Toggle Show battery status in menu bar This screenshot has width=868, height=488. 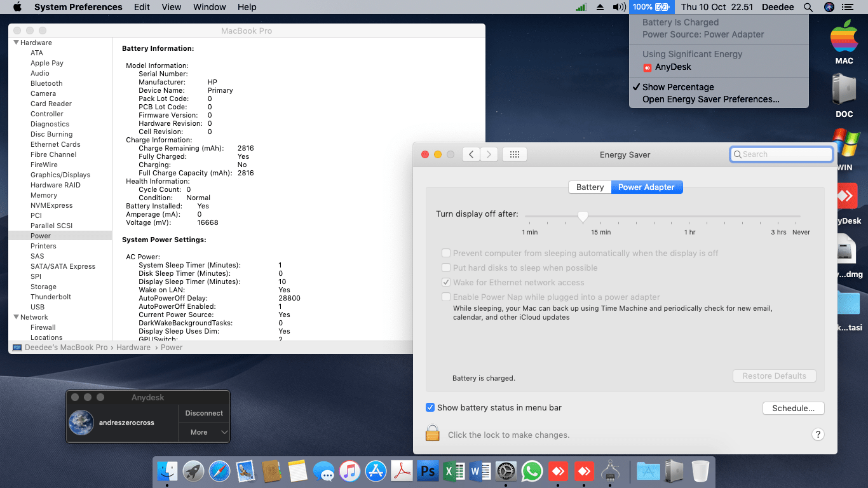430,407
